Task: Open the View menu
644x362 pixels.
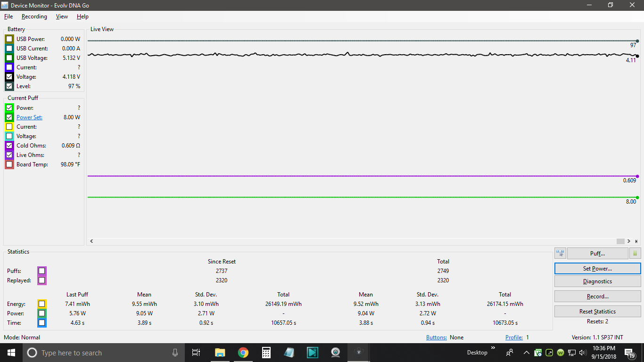Action: tap(62, 16)
